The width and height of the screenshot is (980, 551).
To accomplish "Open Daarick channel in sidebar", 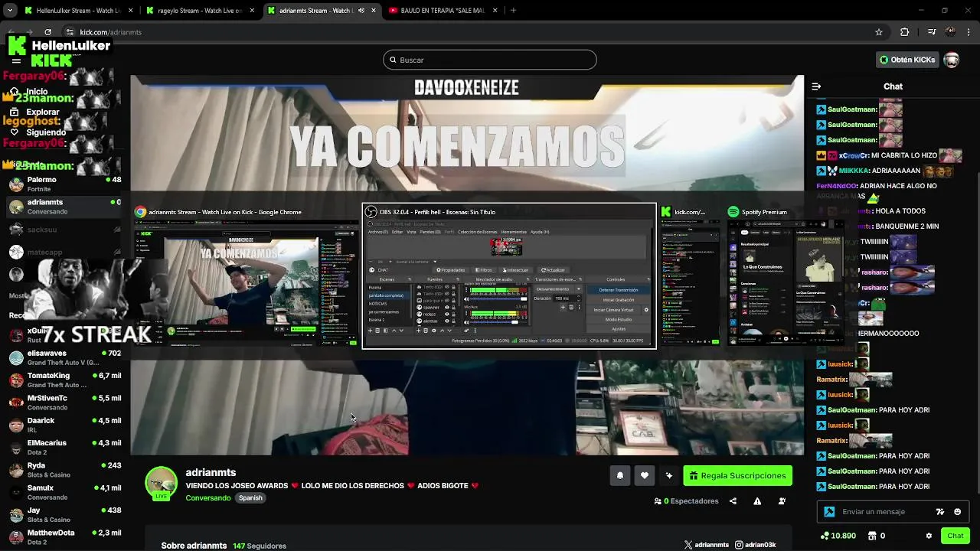I will pos(64,425).
